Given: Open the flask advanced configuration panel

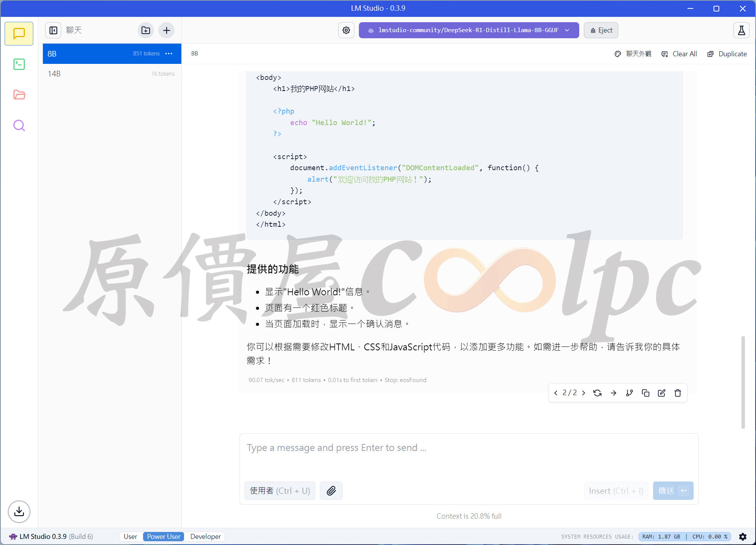Looking at the screenshot, I should tap(741, 30).
